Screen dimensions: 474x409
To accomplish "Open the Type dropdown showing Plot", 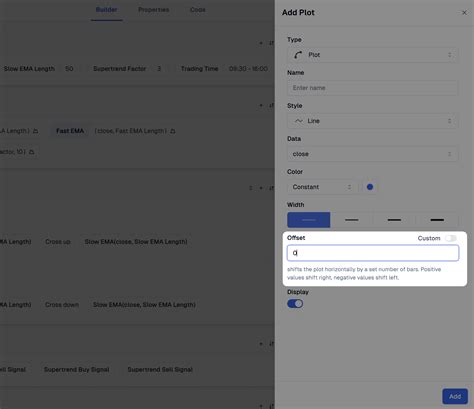I will click(373, 55).
